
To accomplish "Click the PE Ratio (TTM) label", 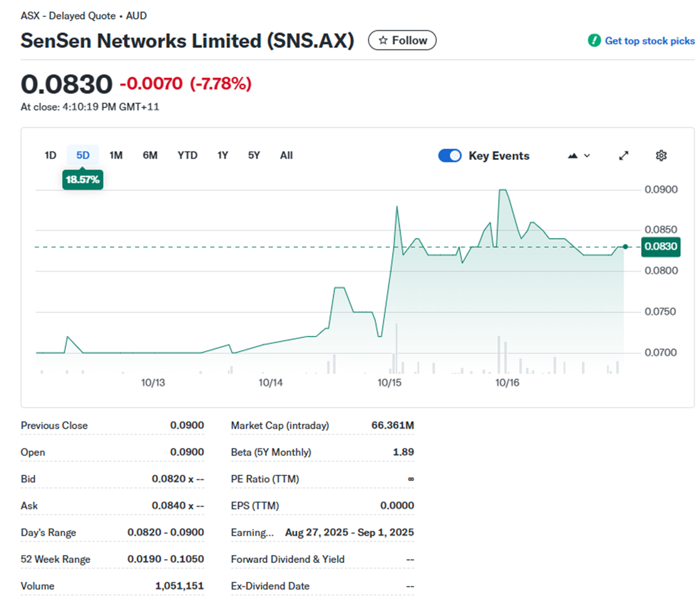I will pos(265,479).
